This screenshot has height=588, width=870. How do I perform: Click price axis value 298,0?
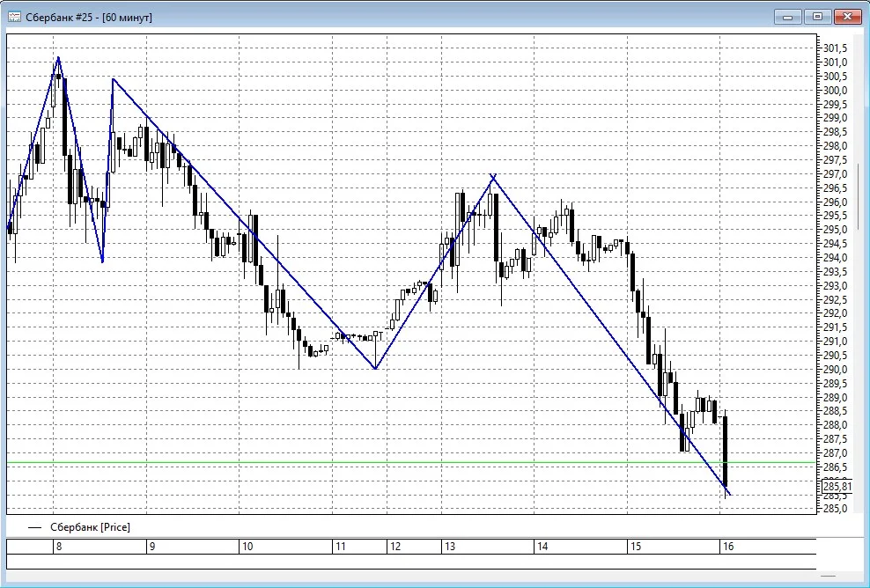835,146
